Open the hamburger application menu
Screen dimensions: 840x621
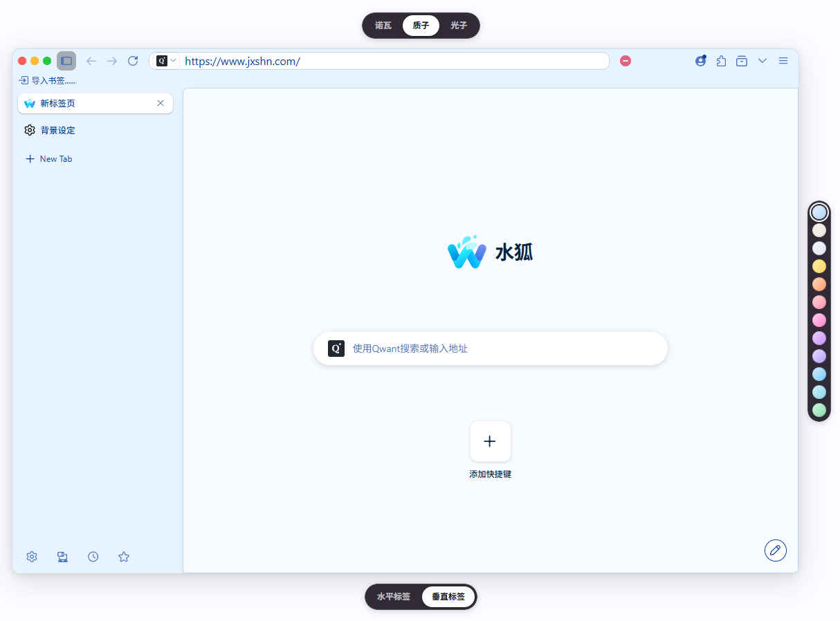point(783,61)
